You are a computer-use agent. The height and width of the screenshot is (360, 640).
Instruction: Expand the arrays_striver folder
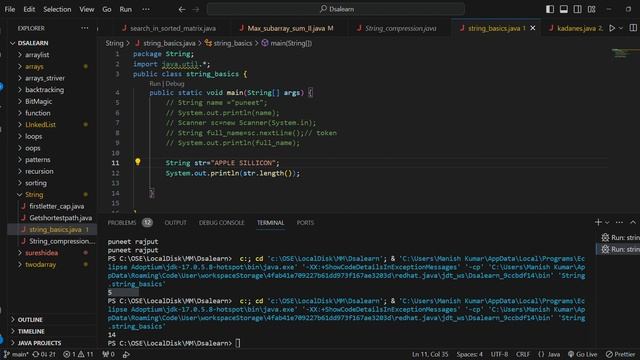point(45,78)
